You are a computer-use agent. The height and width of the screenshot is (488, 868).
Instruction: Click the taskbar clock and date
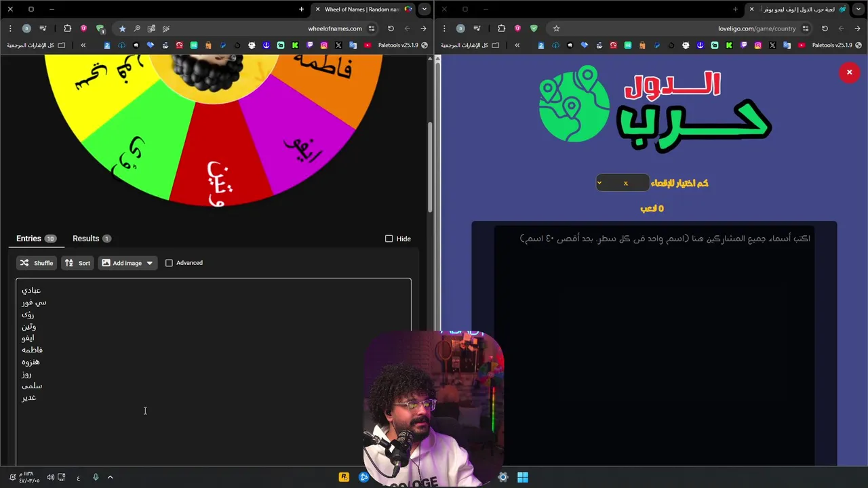pyautogui.click(x=29, y=477)
